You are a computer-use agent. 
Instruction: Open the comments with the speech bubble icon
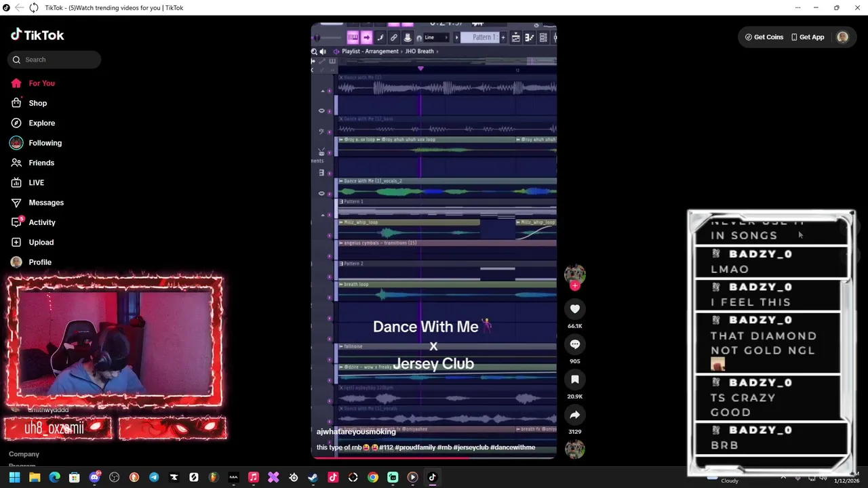(x=575, y=344)
